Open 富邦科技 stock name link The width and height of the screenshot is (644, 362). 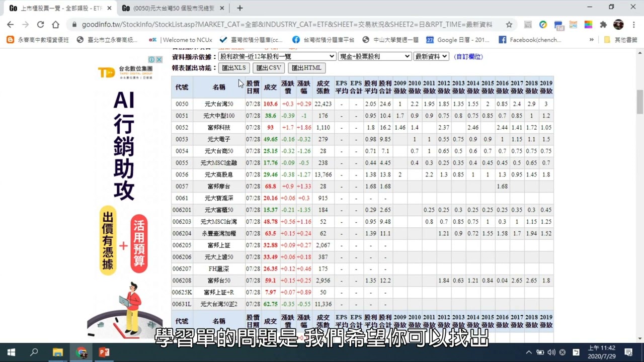pos(219,128)
